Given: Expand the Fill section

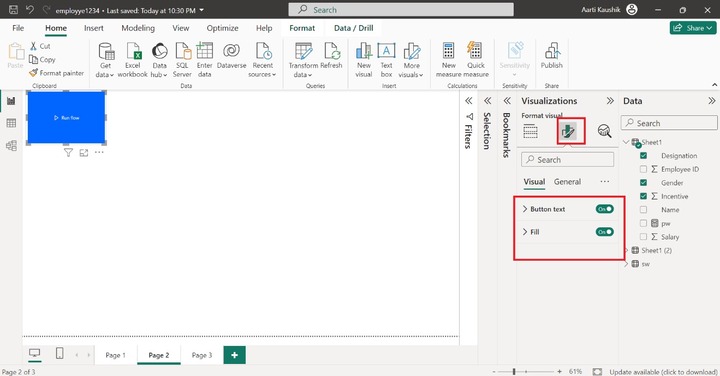Looking at the screenshot, I should coord(525,232).
